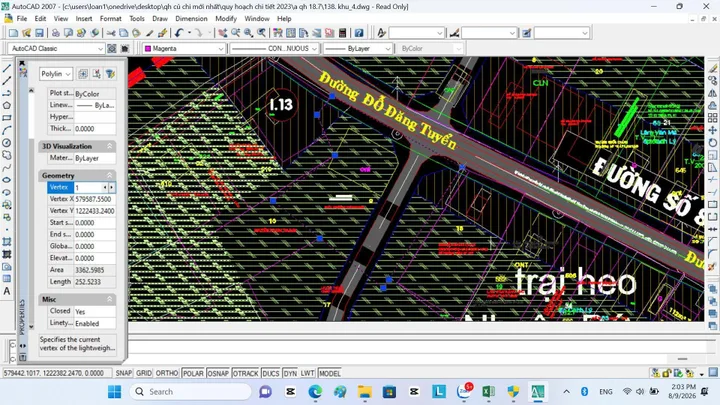Toggle LWT lineweight display in status bar
This screenshot has height=405, width=720.
click(307, 373)
